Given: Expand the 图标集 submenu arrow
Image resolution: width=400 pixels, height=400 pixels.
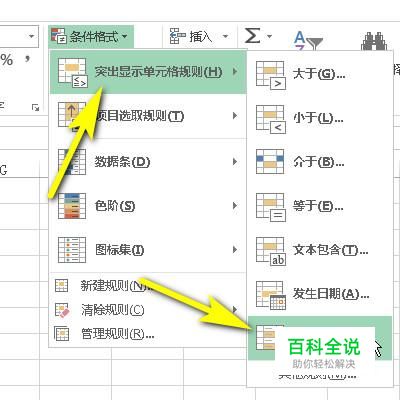Looking at the screenshot, I should [235, 250].
